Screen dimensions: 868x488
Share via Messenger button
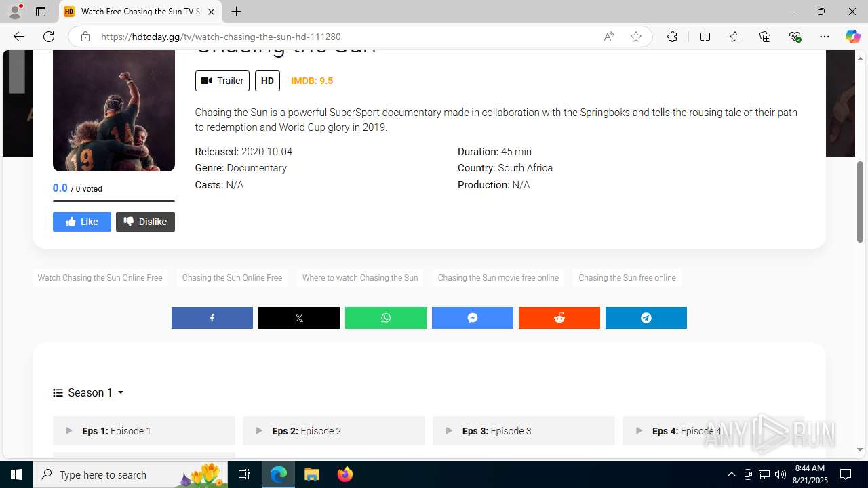tap(472, 318)
